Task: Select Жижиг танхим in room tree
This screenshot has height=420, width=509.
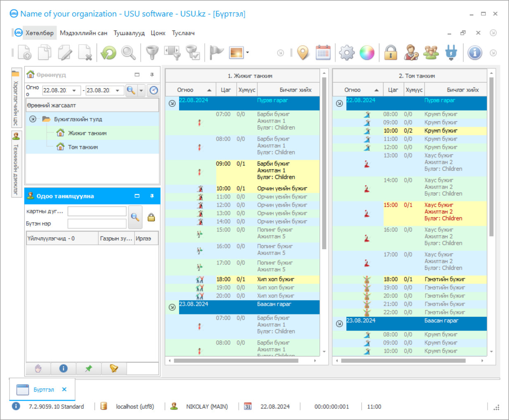Action: [87, 133]
